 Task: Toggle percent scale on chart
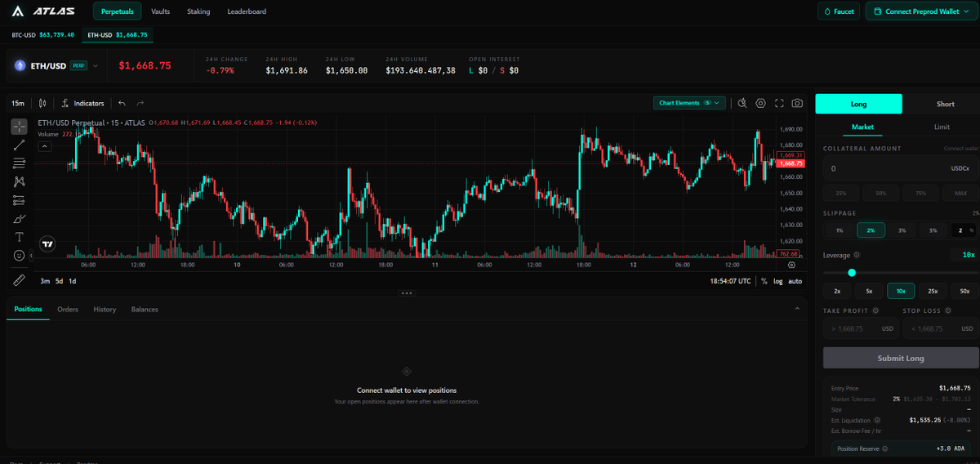click(764, 281)
